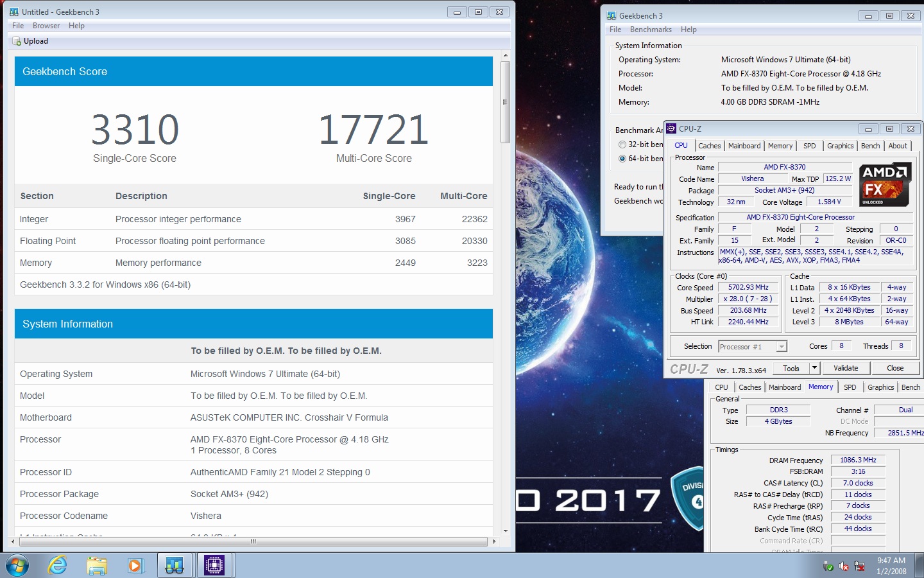Click the Geekbench Score blue header
This screenshot has width=924, height=578.
point(253,71)
